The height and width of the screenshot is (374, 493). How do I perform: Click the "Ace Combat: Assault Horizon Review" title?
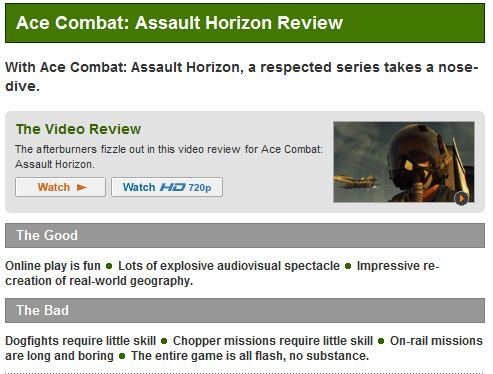coord(179,23)
